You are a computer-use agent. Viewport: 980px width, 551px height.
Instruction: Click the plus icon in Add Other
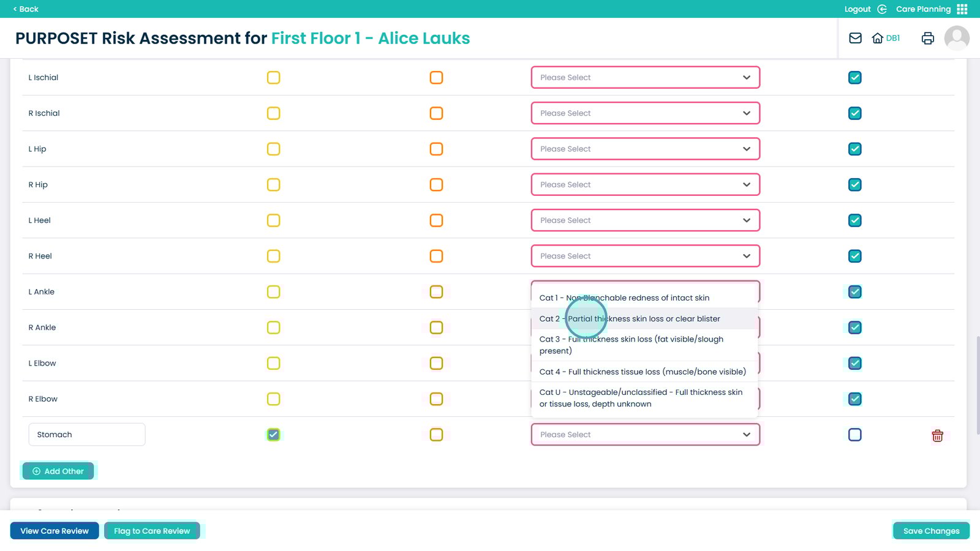click(x=37, y=471)
